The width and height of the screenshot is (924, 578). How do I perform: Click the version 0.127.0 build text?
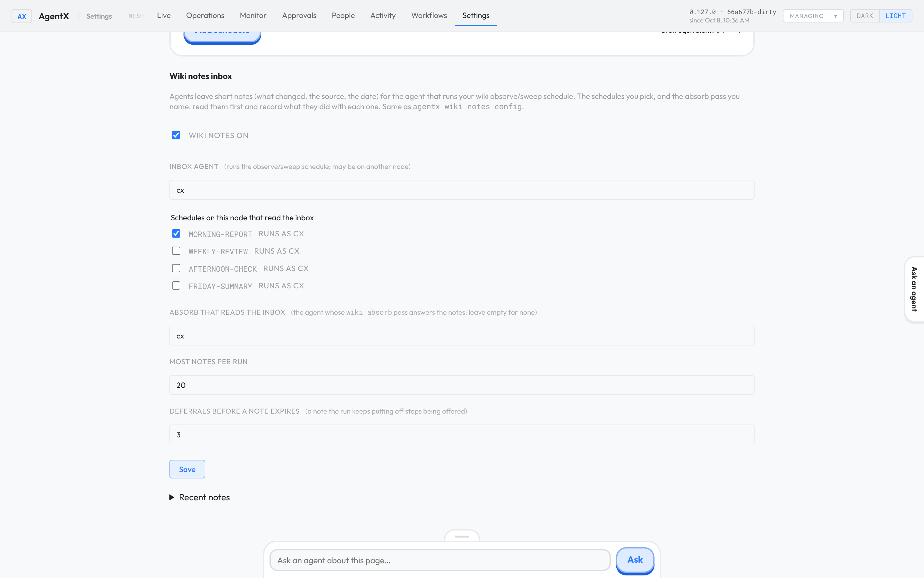(732, 12)
